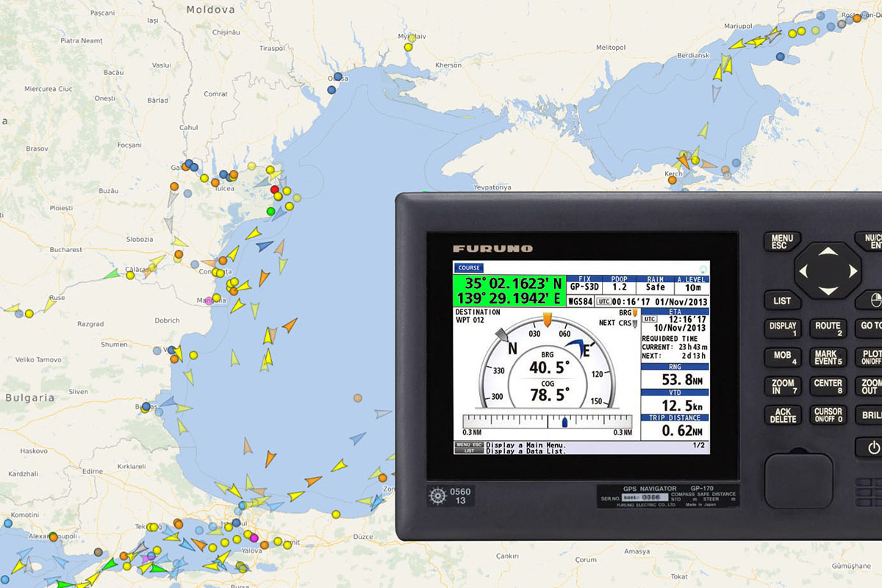Toggle the PLOT ON/OFF key
The height and width of the screenshot is (588, 882).
click(870, 357)
